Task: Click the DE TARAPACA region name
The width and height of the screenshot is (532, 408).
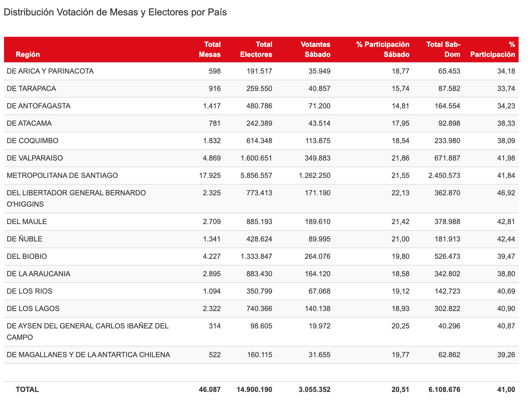Action: (31, 89)
